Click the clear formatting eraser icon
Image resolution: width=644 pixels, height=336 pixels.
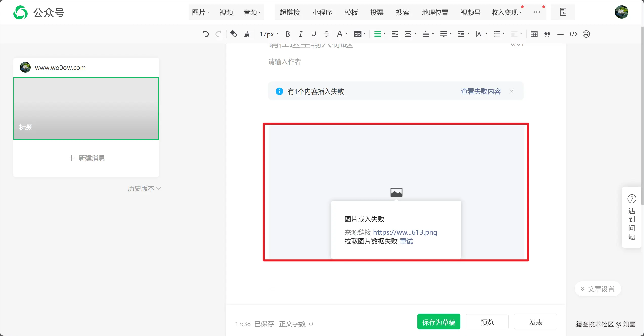pyautogui.click(x=233, y=34)
